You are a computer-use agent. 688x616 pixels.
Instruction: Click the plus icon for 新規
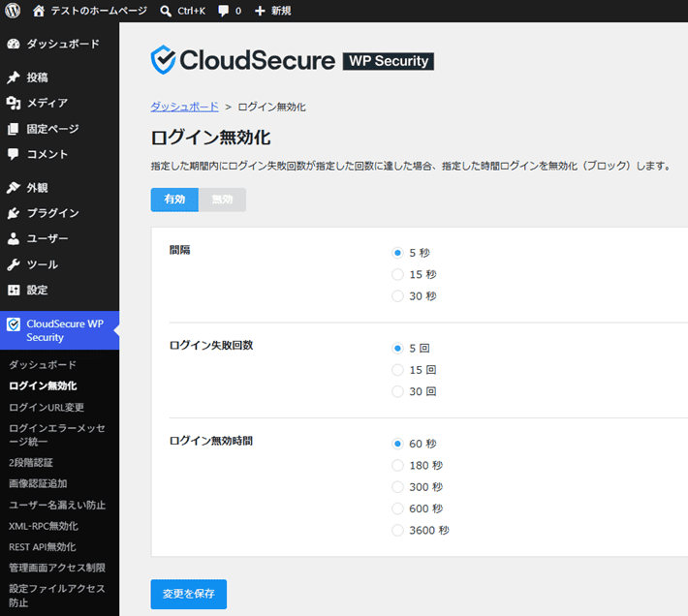pos(260,11)
